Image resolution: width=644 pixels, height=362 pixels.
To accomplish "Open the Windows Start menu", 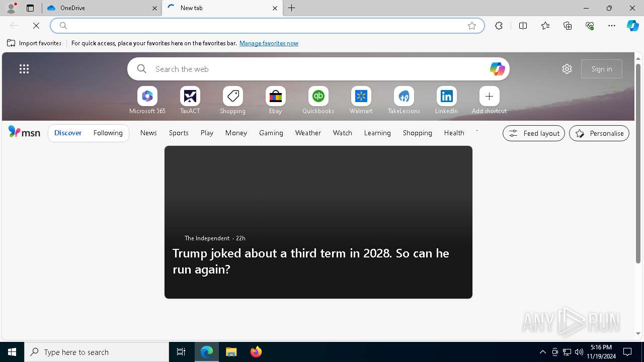I will 12,352.
